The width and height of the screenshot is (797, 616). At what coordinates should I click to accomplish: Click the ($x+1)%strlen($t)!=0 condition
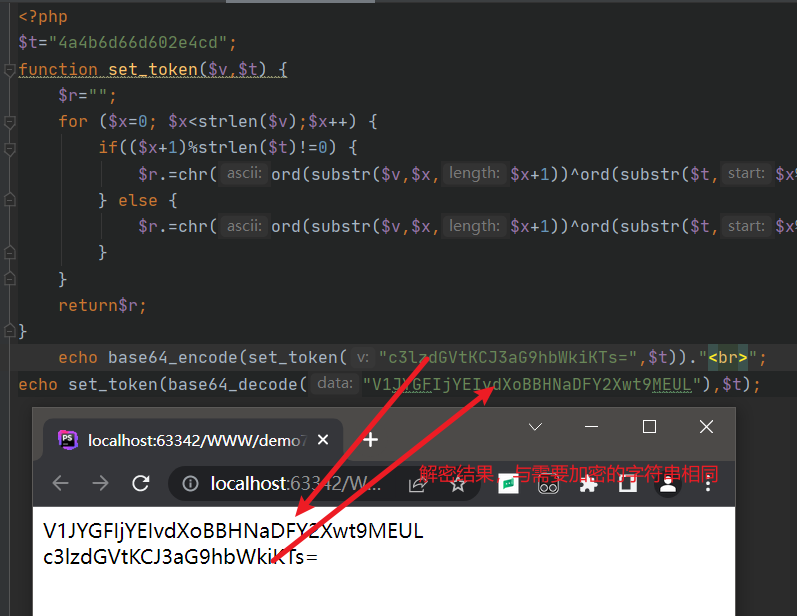pyautogui.click(x=228, y=147)
